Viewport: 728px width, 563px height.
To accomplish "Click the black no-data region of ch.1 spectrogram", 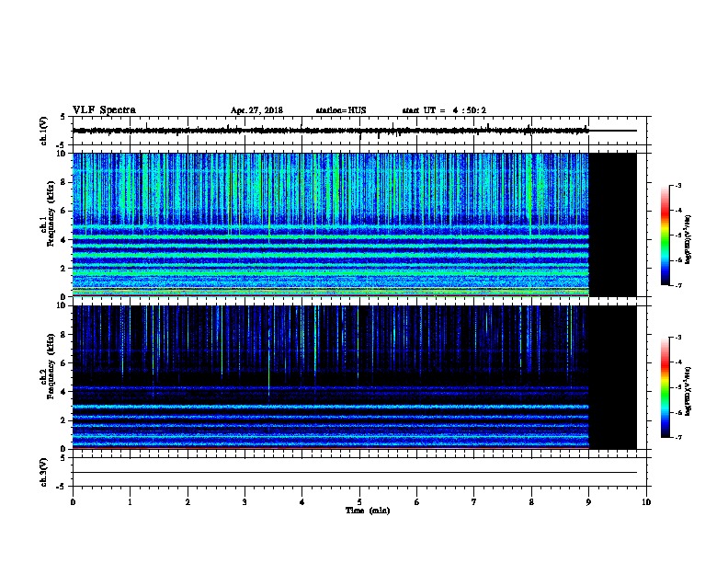I will tap(612, 224).
